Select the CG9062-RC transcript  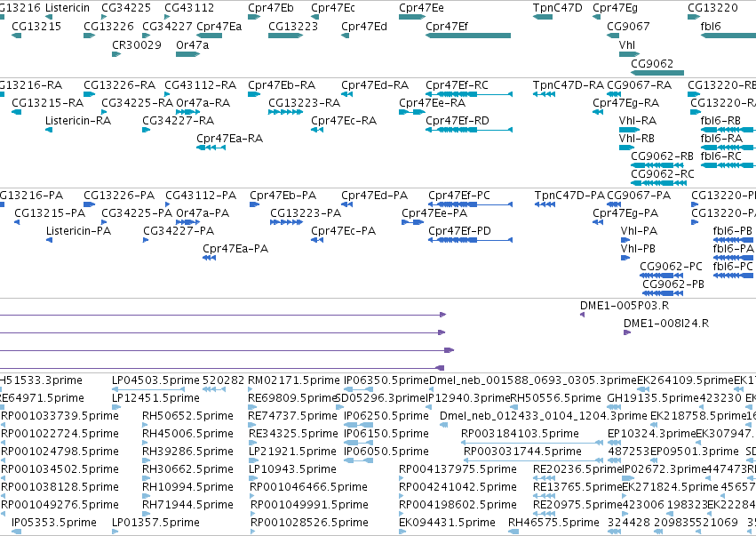[658, 183]
